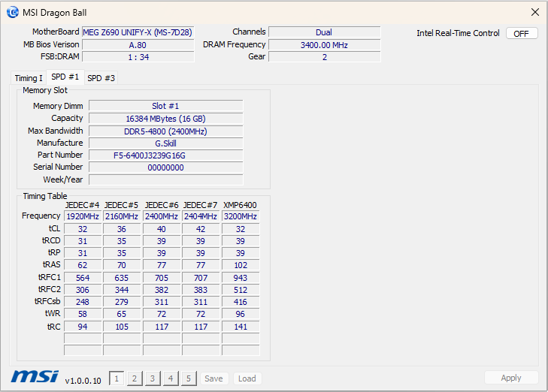This screenshot has width=548, height=392.
Task: Select profile slot 1 button
Action: [x=117, y=378]
